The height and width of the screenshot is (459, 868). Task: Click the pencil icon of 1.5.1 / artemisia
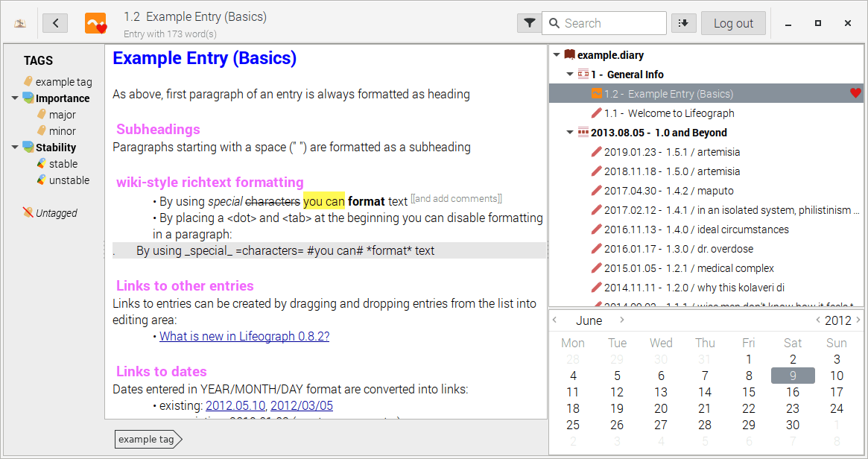(596, 152)
